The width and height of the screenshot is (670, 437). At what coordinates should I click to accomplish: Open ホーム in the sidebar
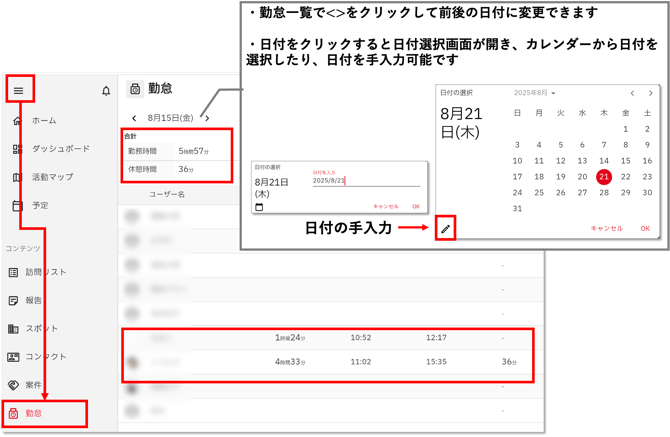43,121
